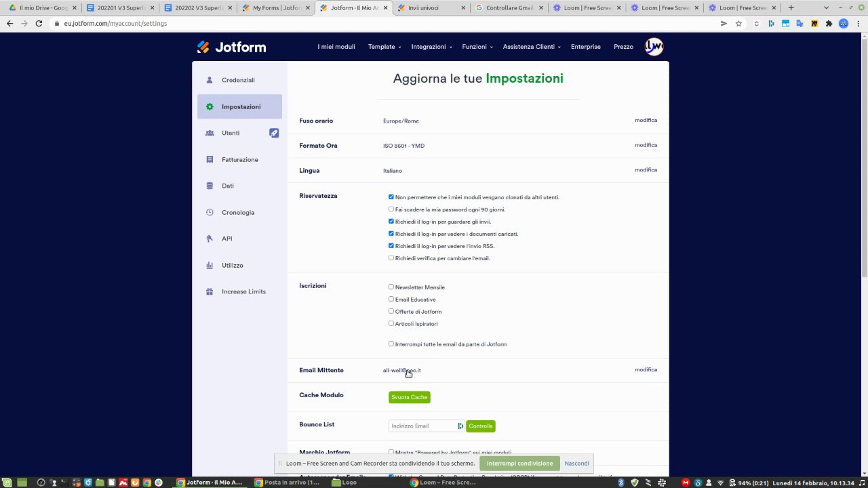Open the user avatar in Jotform header
Image resolution: width=868 pixels, height=488 pixels.
[654, 47]
